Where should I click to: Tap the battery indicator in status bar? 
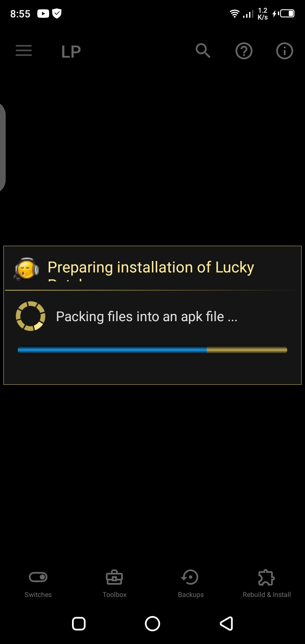tap(287, 14)
